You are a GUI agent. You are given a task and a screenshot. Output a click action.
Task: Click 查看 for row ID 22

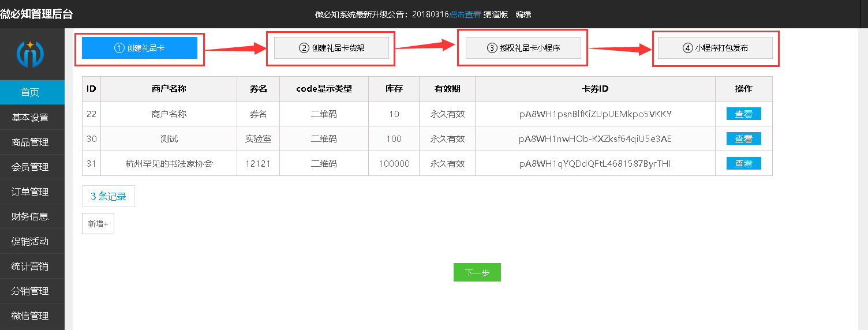pyautogui.click(x=744, y=114)
